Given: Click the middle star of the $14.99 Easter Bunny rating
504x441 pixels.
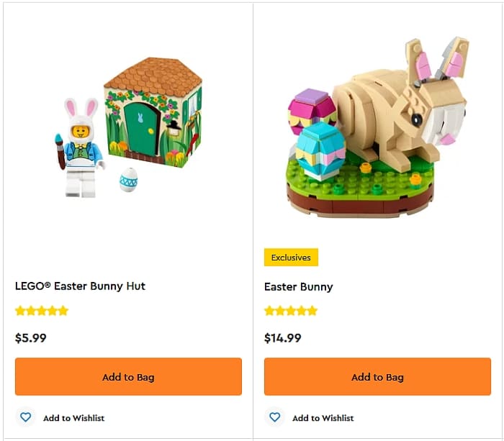Looking at the screenshot, I should point(291,311).
